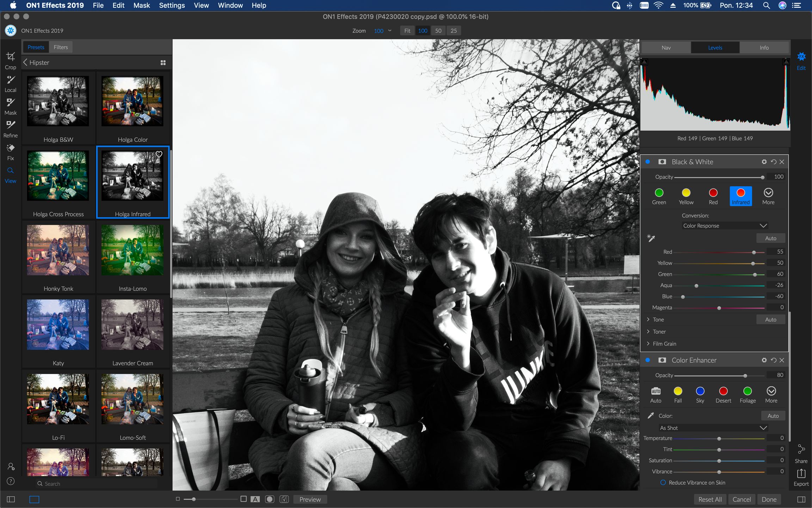Open the Local adjustments tool
812x508 pixels.
10,82
